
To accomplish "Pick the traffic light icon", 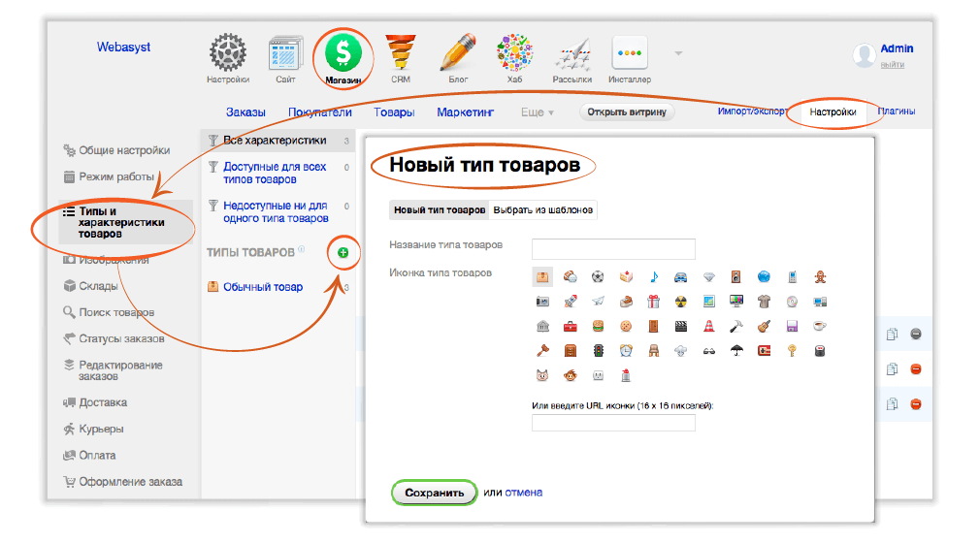I will pyautogui.click(x=598, y=351).
